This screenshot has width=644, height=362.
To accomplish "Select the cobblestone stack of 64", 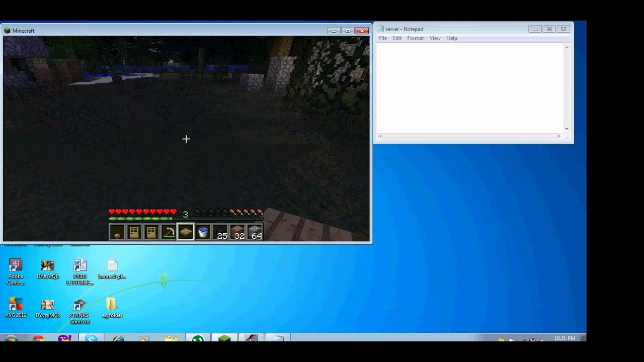I will pyautogui.click(x=255, y=232).
